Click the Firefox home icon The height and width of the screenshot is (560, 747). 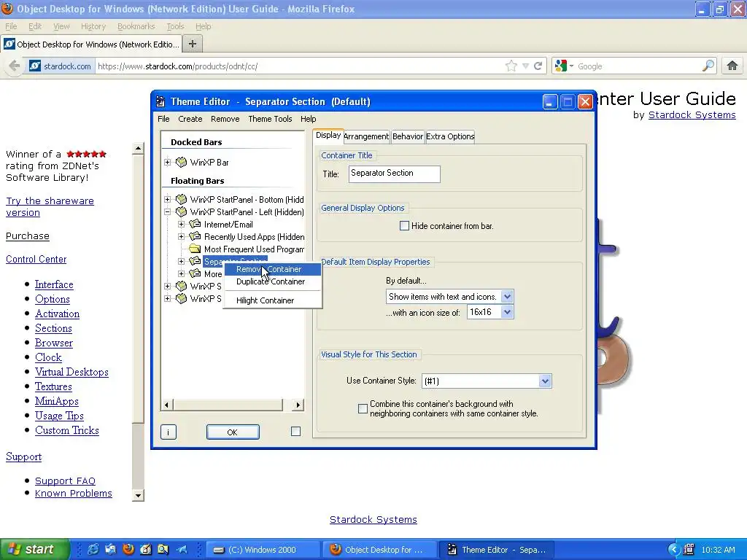click(732, 66)
